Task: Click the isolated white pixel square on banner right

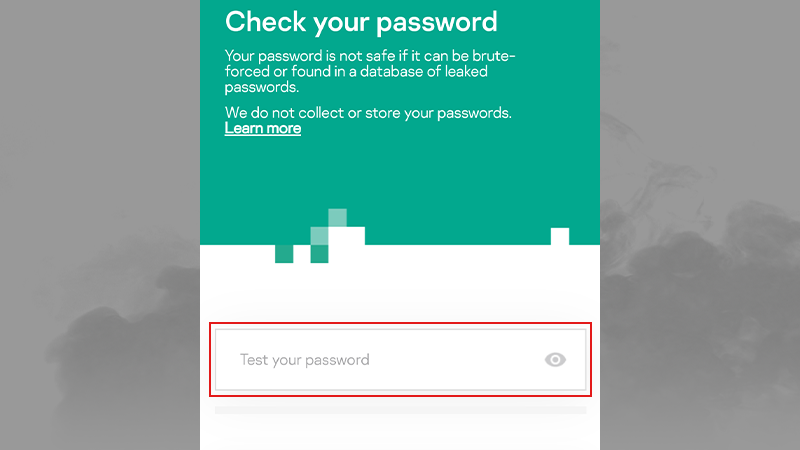Action: [x=560, y=236]
